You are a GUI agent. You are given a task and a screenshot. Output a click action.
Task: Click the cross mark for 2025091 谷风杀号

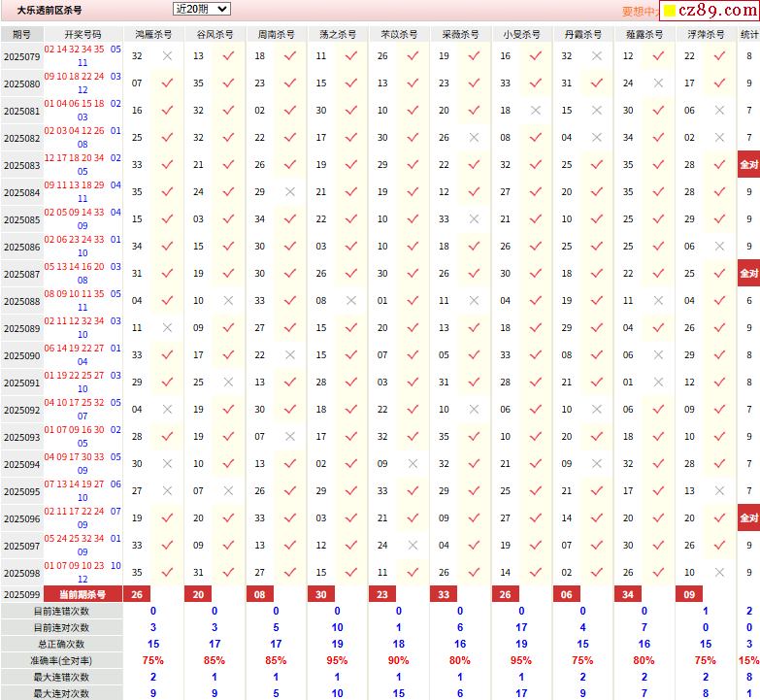coord(228,382)
